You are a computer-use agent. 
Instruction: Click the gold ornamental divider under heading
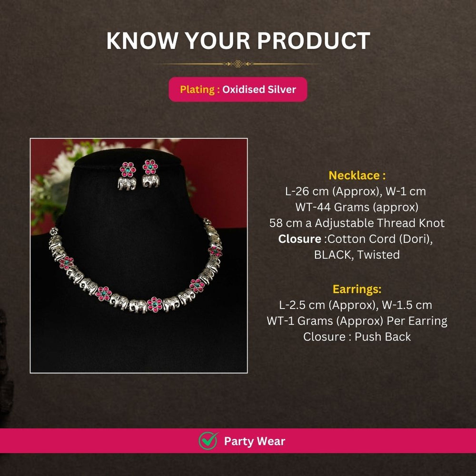(238, 63)
